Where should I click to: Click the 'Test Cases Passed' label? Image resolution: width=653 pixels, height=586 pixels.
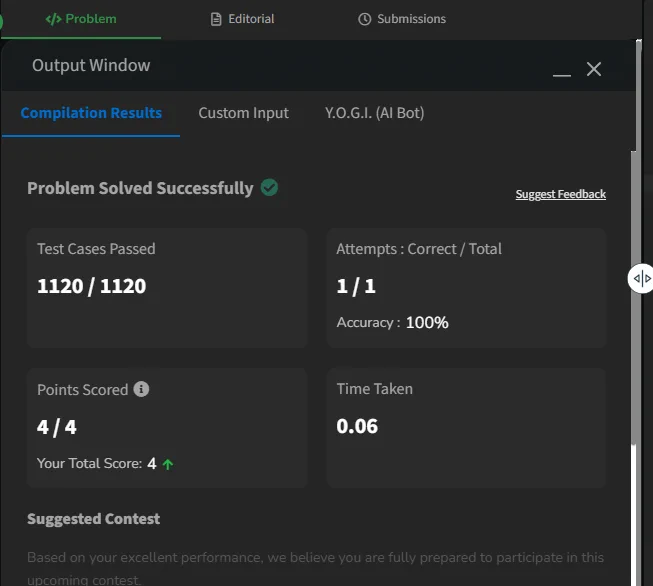(x=96, y=249)
